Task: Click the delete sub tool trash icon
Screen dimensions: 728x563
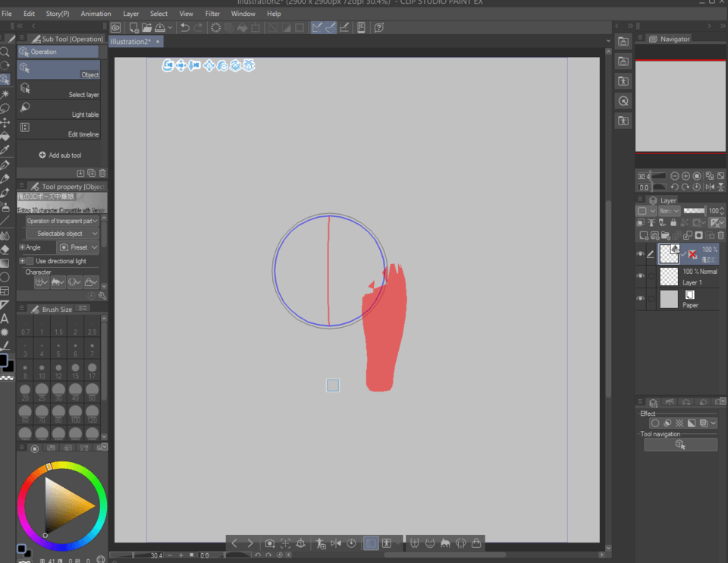Action: click(x=102, y=173)
